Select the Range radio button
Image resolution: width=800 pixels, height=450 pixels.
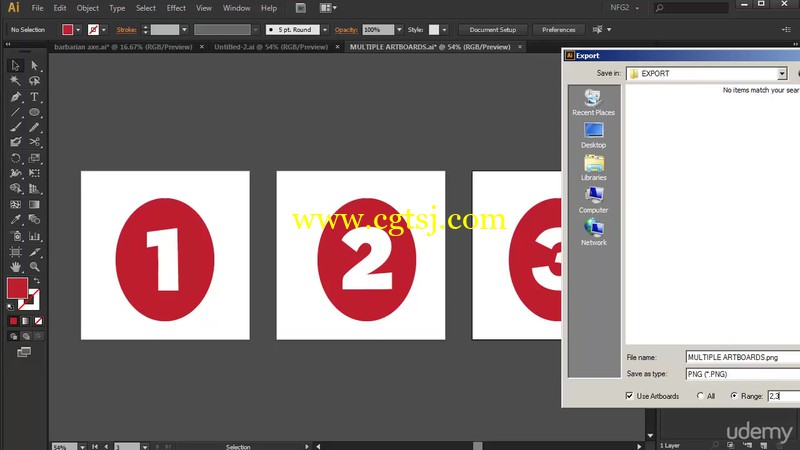coord(734,396)
